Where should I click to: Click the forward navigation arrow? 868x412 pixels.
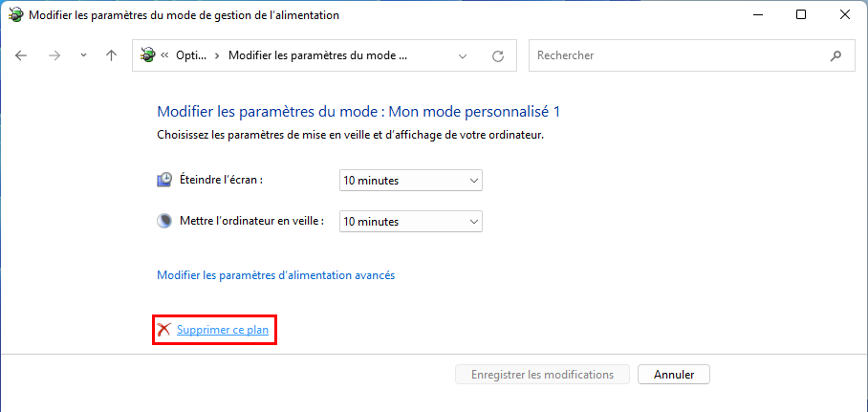[x=54, y=55]
